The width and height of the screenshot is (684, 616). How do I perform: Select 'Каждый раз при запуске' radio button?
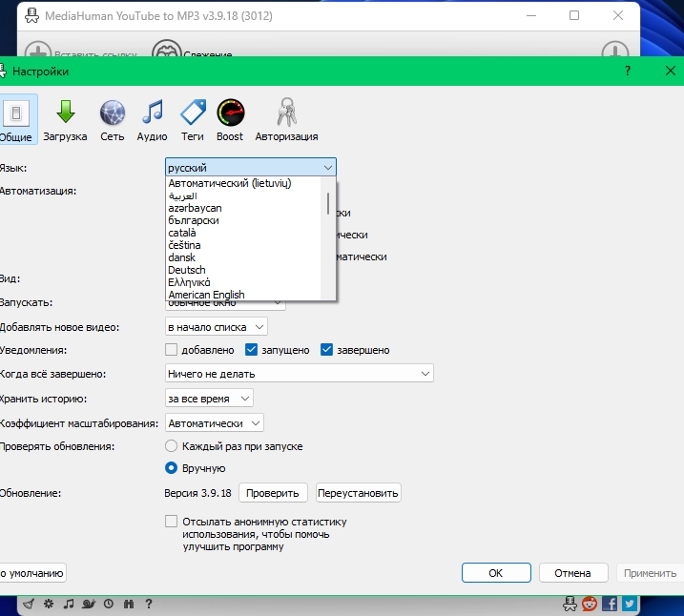coord(172,446)
